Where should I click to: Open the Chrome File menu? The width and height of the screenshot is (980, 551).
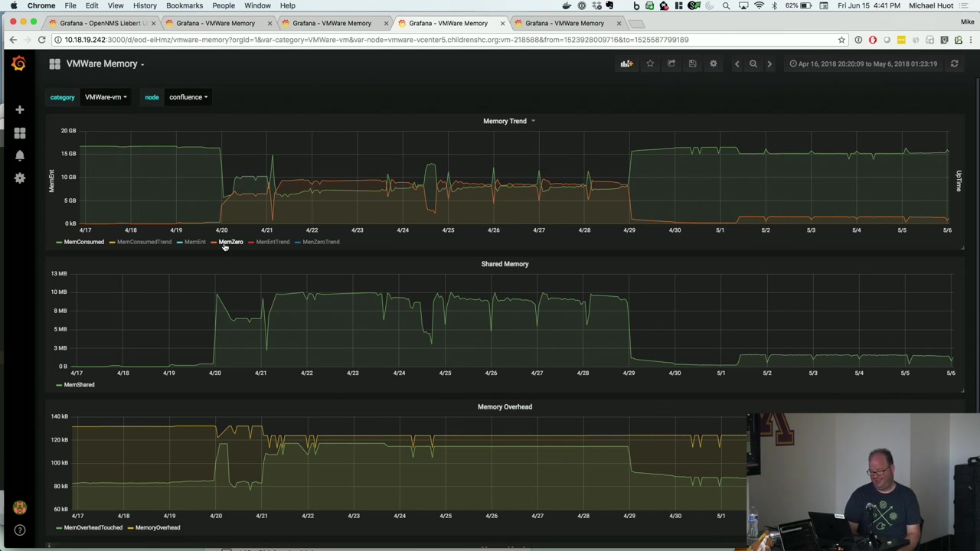point(70,5)
